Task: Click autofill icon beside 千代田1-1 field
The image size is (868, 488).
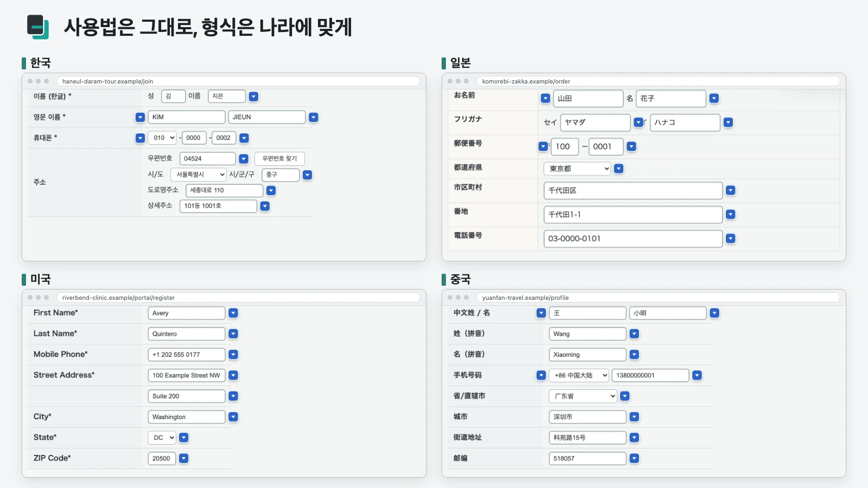Action: point(731,215)
